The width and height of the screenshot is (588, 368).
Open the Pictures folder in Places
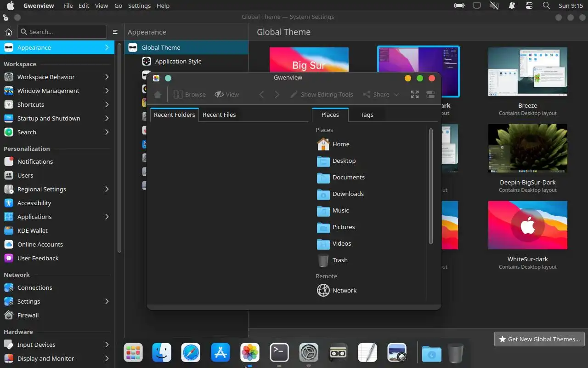click(x=336, y=227)
